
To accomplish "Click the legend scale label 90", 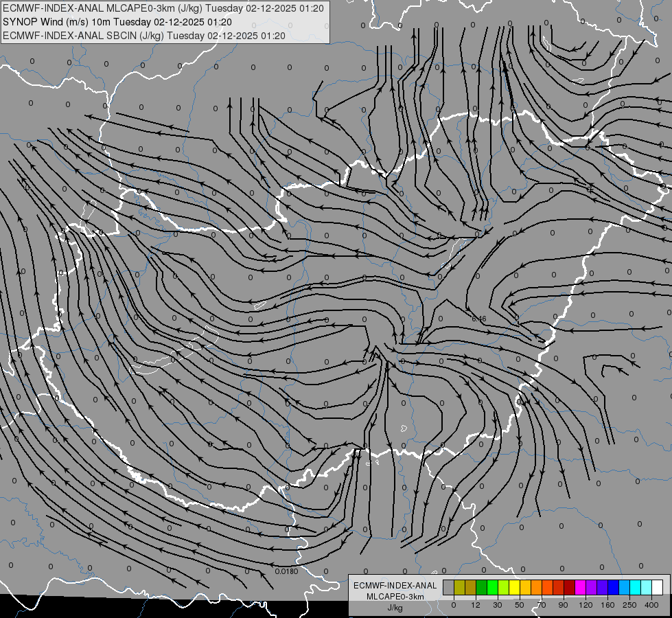I will (x=563, y=605).
